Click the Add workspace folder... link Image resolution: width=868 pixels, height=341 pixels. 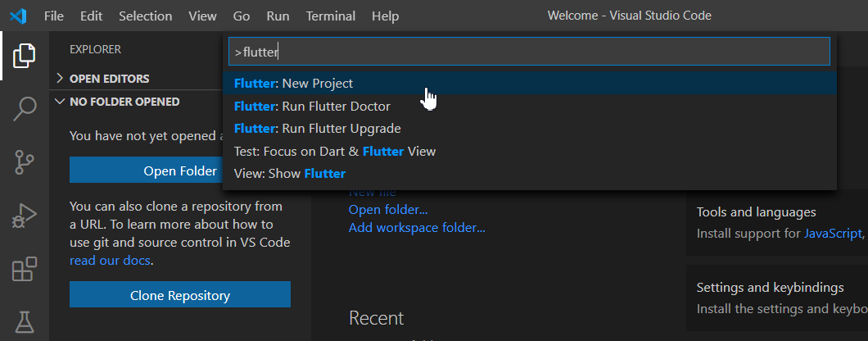pyautogui.click(x=417, y=227)
